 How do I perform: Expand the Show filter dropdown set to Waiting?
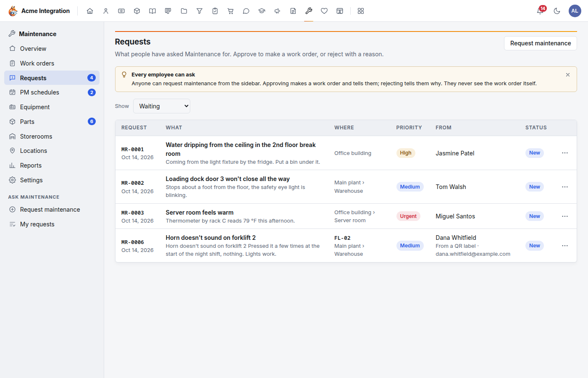coord(162,106)
